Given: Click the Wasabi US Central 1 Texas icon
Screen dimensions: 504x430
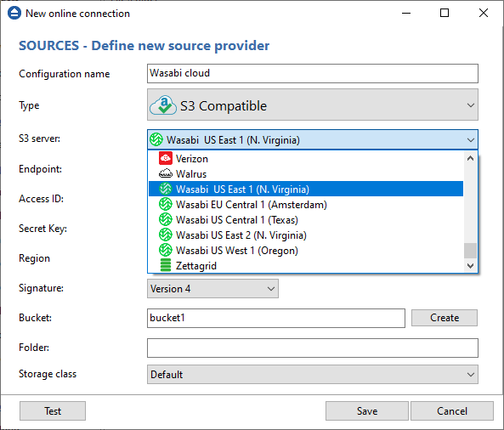Looking at the screenshot, I should tap(165, 220).
